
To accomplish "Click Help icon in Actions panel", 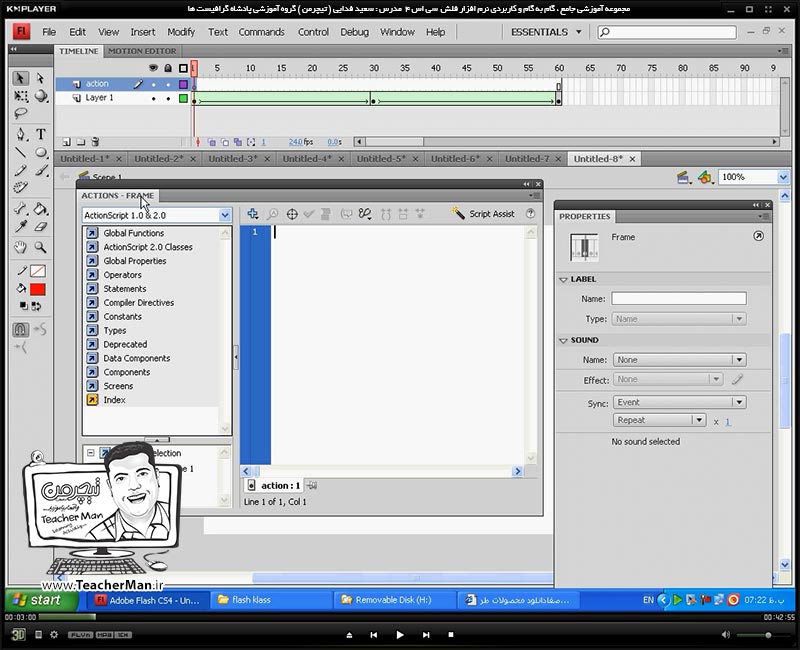I will point(530,214).
